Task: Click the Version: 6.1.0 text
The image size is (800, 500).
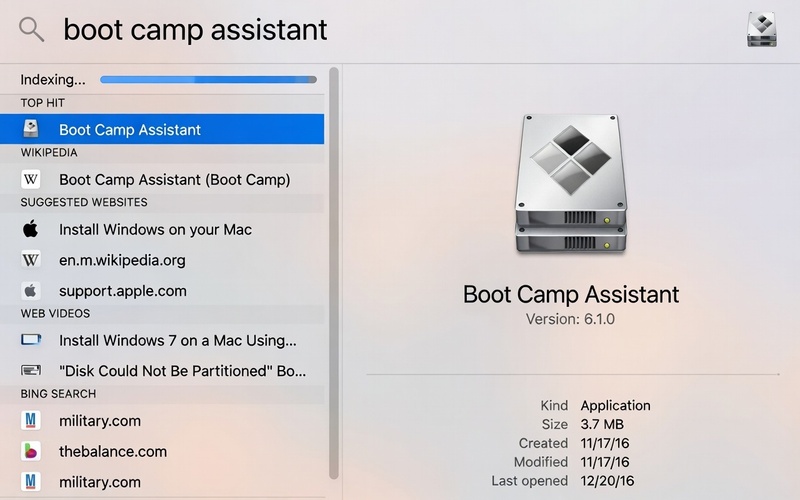Action: click(570, 319)
